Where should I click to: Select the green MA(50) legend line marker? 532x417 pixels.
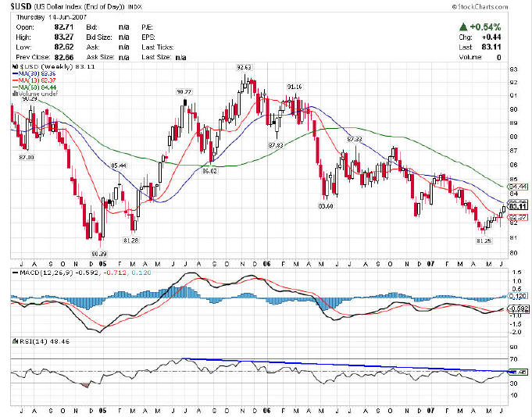pos(16,87)
